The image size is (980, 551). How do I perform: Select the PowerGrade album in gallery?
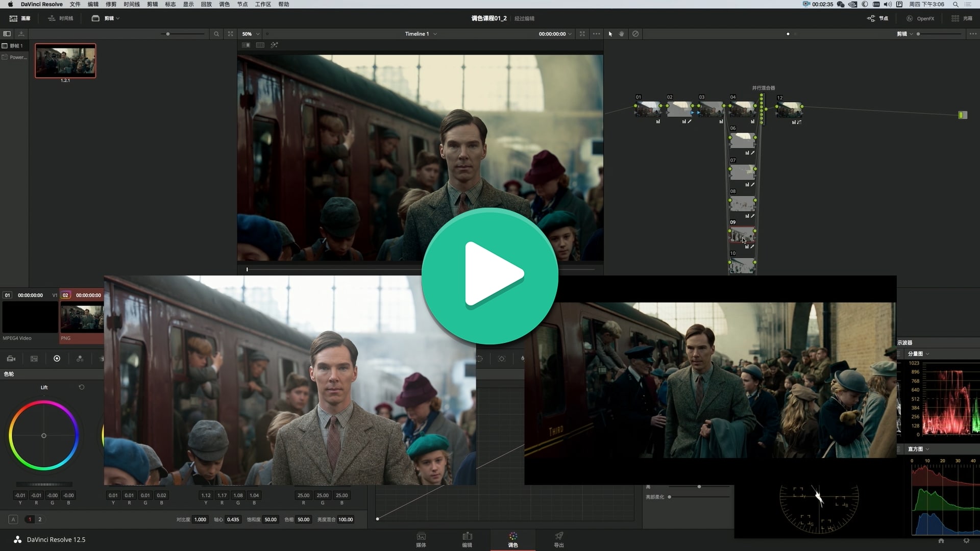tap(14, 57)
